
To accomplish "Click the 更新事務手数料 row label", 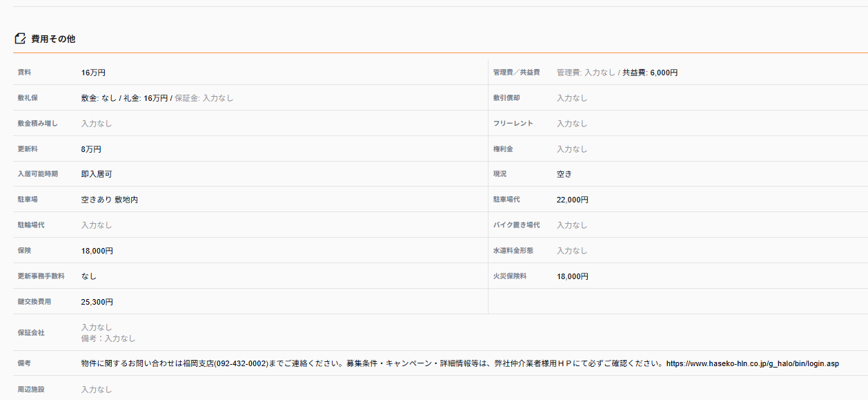I will 41,276.
